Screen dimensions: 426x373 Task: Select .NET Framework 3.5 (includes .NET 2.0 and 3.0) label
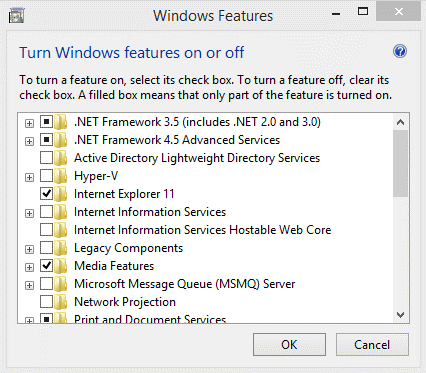197,122
